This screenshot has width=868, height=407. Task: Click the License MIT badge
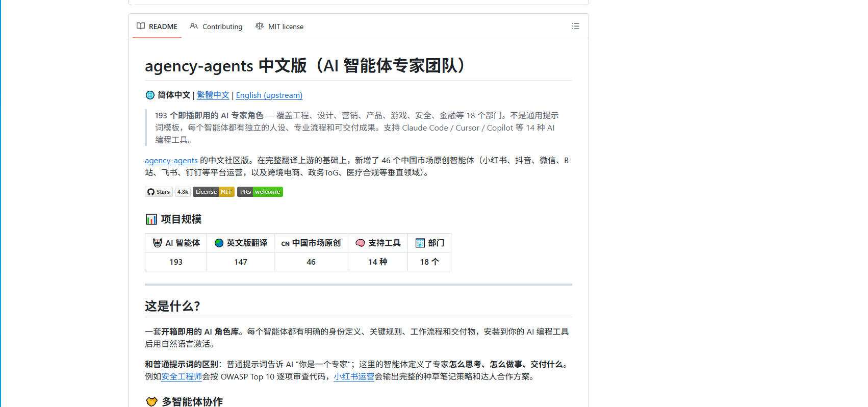click(213, 192)
